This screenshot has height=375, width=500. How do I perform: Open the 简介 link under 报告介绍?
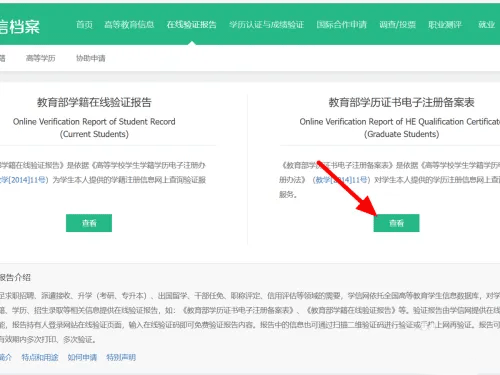[x=6, y=358]
